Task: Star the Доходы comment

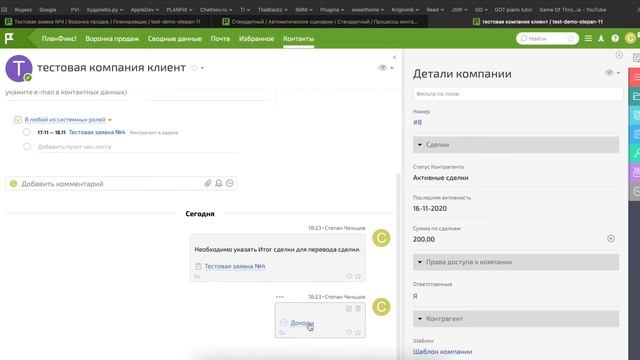Action: coord(358,333)
